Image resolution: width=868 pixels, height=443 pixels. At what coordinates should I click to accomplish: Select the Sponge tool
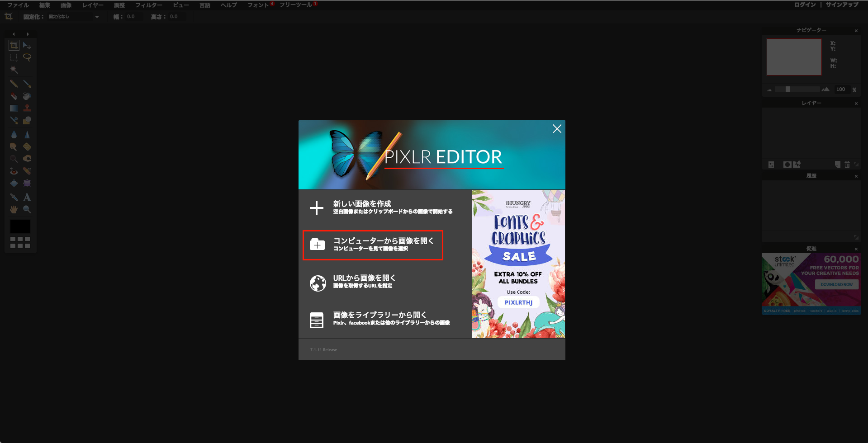(27, 146)
